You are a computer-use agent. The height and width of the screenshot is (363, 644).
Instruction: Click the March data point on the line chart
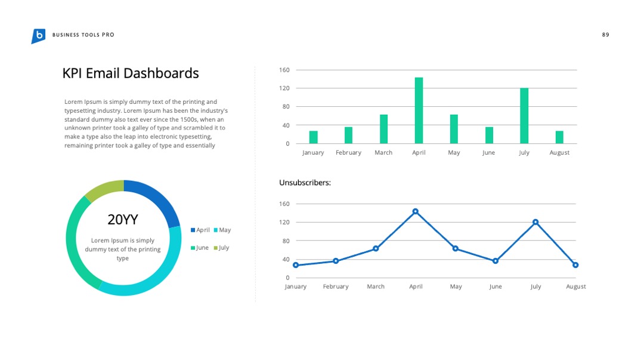pos(376,249)
